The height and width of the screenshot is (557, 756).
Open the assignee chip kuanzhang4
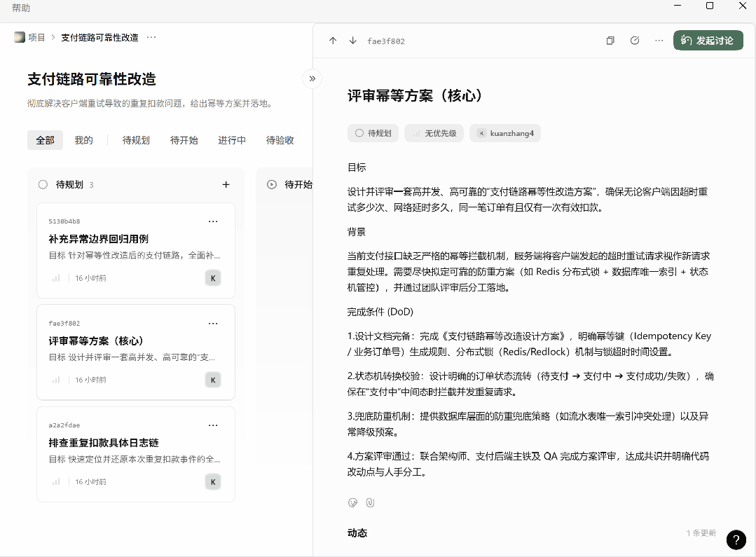505,133
